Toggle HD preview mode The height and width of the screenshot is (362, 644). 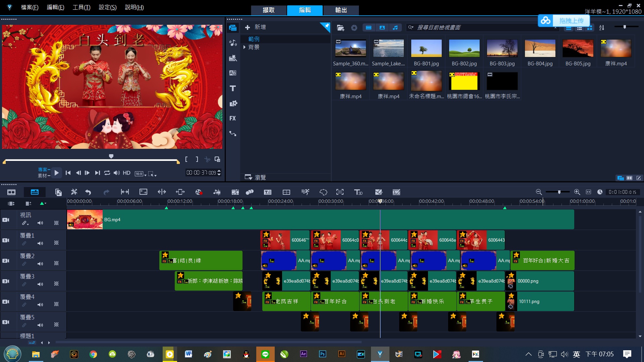pos(126,173)
